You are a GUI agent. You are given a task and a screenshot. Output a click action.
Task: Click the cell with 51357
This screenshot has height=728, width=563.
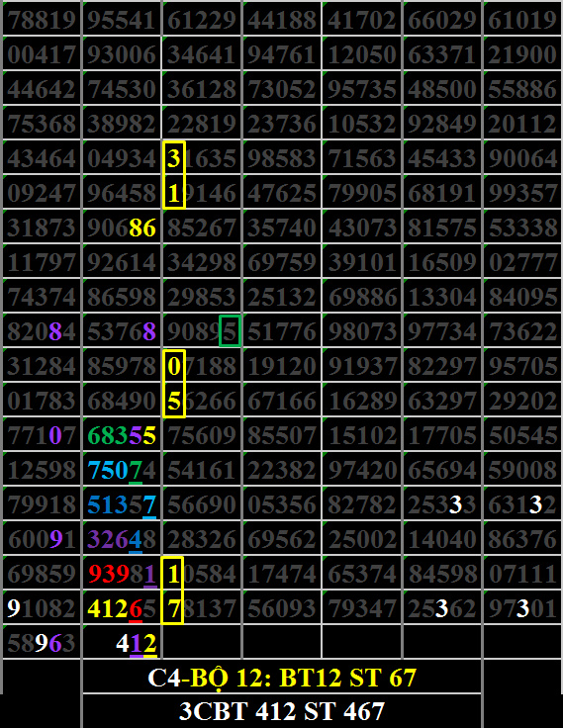click(x=122, y=504)
